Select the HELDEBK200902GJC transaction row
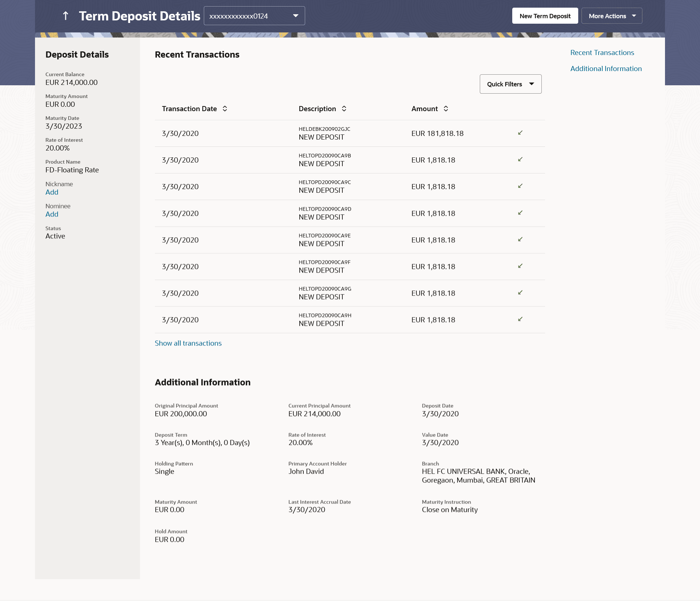Image resolution: width=700 pixels, height=602 pixels. pos(324,133)
